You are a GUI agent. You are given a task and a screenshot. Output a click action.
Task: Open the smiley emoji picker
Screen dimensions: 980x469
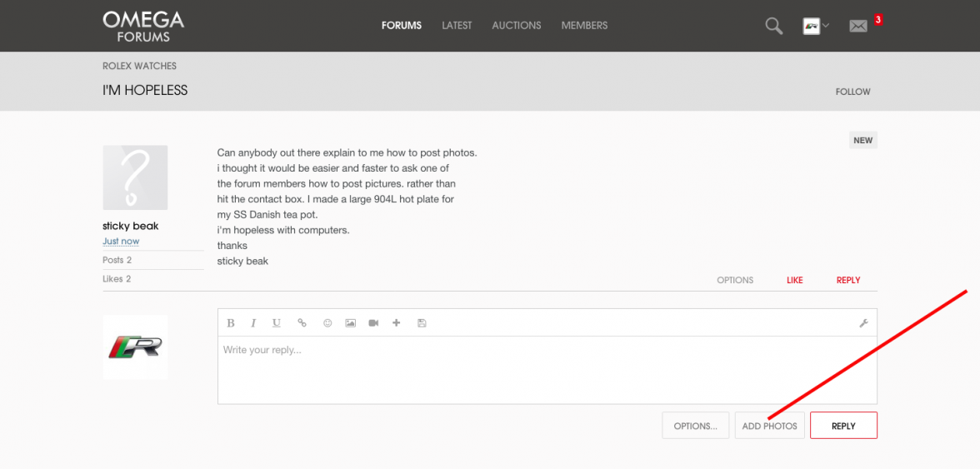(327, 323)
